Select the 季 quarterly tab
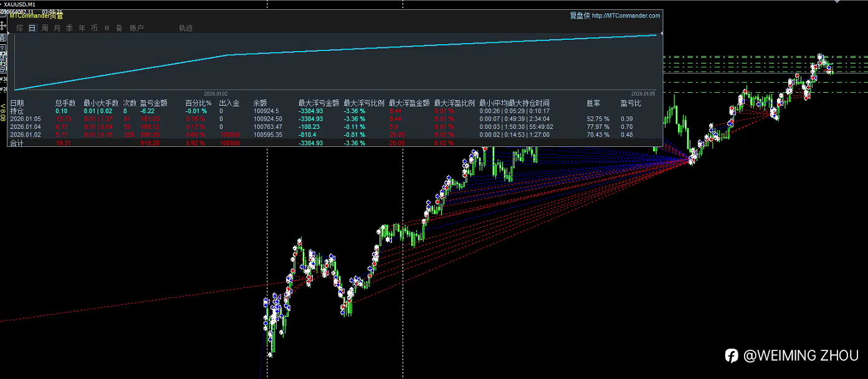The height and width of the screenshot is (379, 868). pos(70,28)
